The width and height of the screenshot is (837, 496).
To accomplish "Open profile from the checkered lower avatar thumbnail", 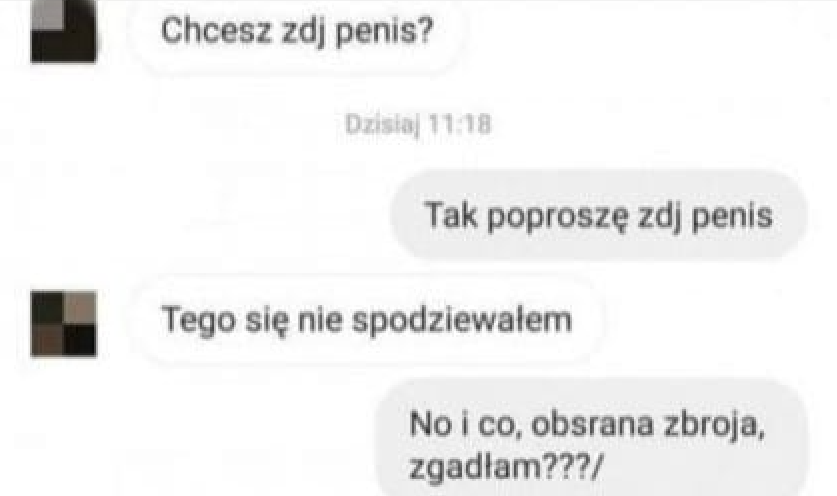I will point(64,324).
